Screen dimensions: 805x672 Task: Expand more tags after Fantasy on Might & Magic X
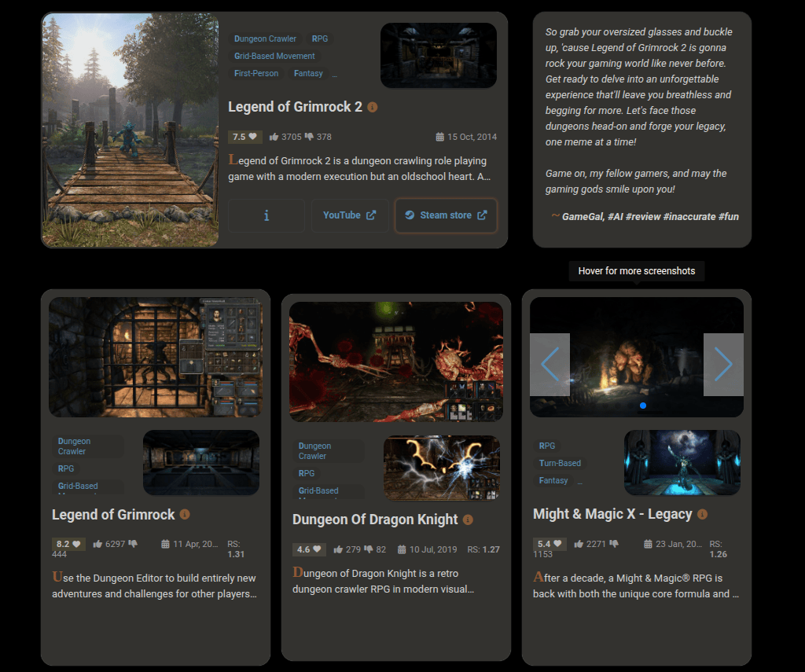(580, 481)
